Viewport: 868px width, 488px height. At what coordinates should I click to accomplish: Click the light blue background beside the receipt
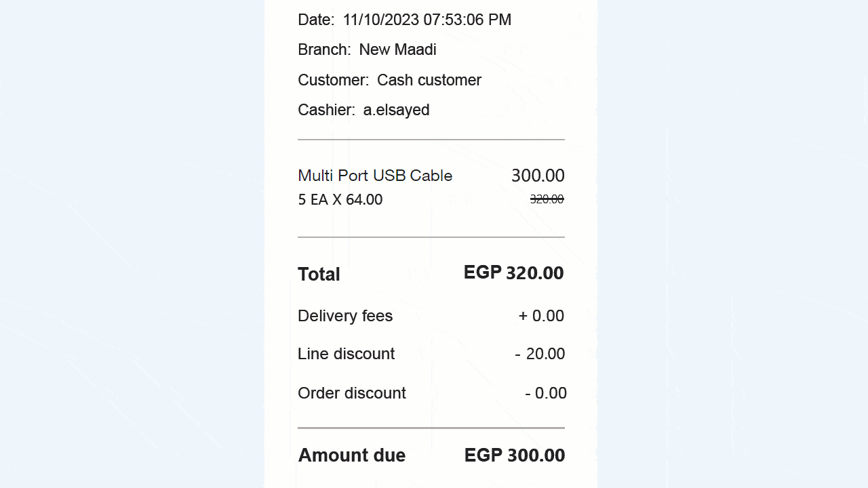[732, 244]
